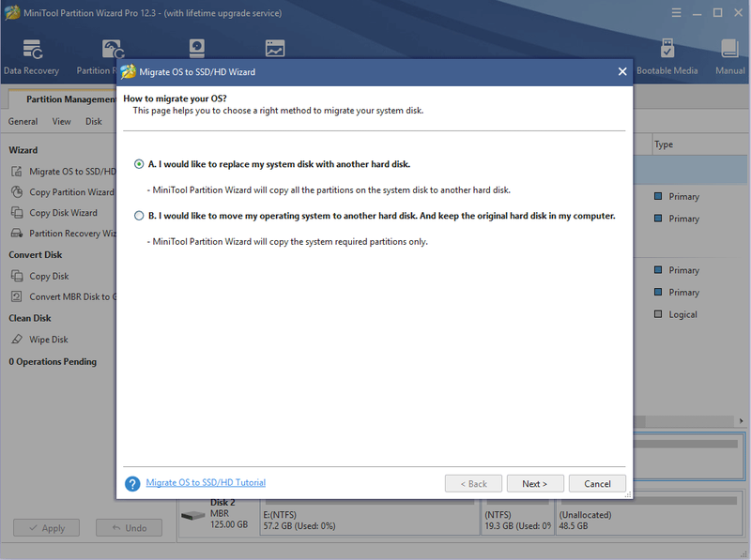Click the Apply button
The width and height of the screenshot is (751, 560).
point(46,528)
